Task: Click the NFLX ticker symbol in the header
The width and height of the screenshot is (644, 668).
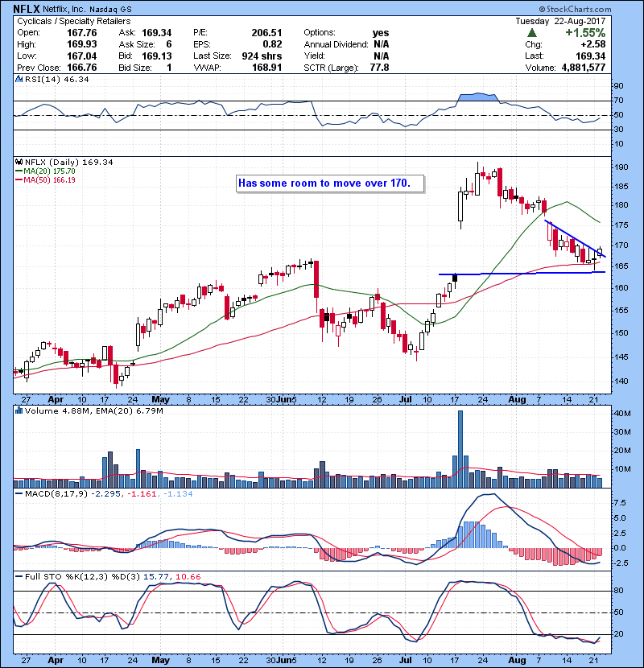Action: click(27, 9)
